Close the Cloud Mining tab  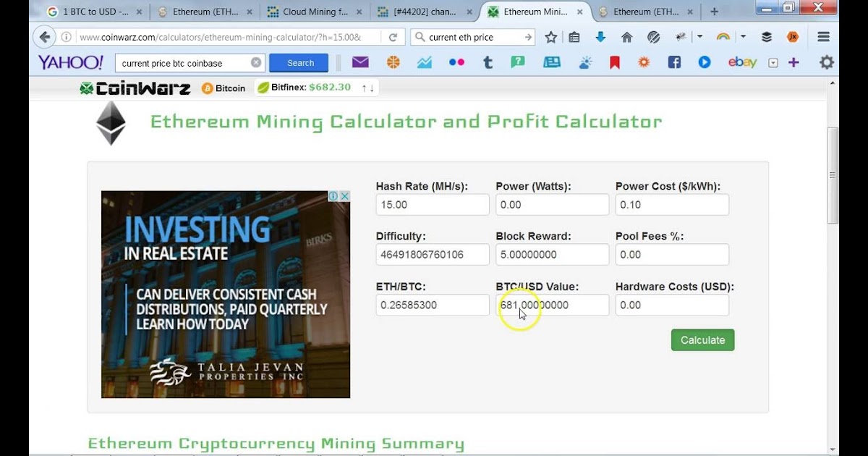pos(359,12)
